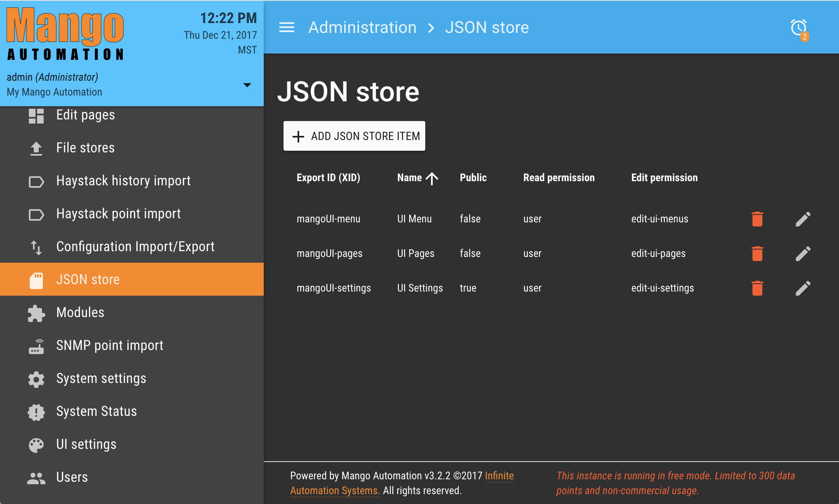Click the Haystack point import label icon
Image resolution: width=839 pixels, height=504 pixels.
pyautogui.click(x=36, y=215)
